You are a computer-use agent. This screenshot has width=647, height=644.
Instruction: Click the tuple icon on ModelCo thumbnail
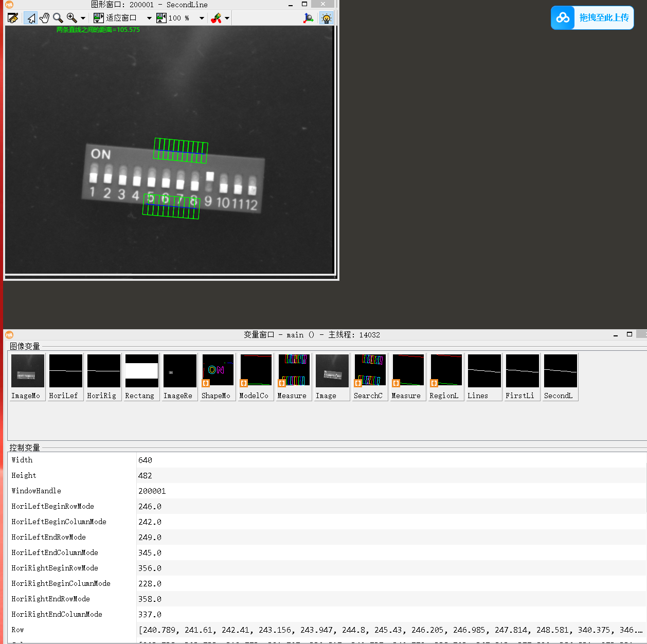pyautogui.click(x=244, y=383)
